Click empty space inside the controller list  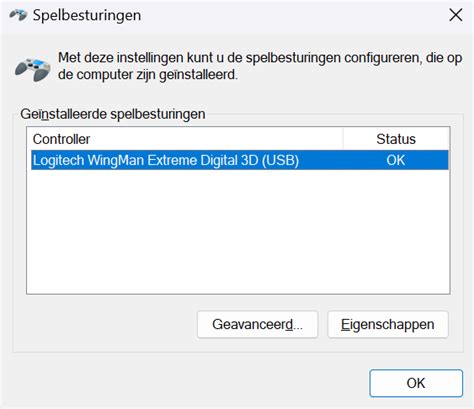(238, 232)
